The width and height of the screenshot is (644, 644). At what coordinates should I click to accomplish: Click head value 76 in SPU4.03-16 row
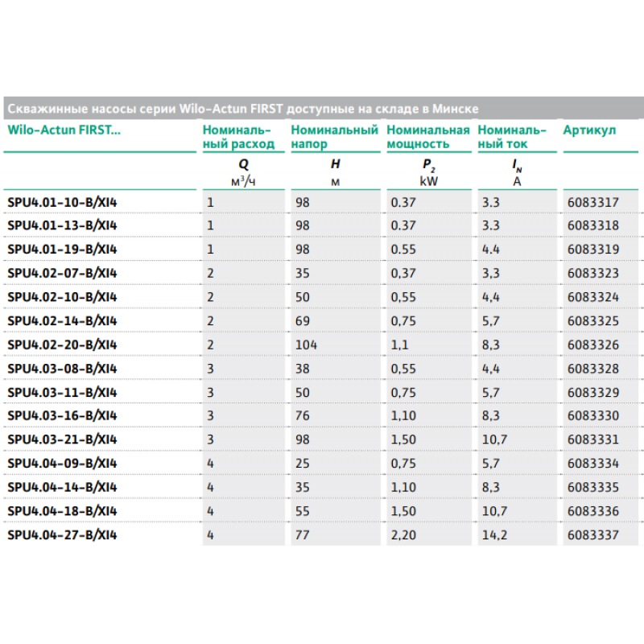pyautogui.click(x=303, y=415)
